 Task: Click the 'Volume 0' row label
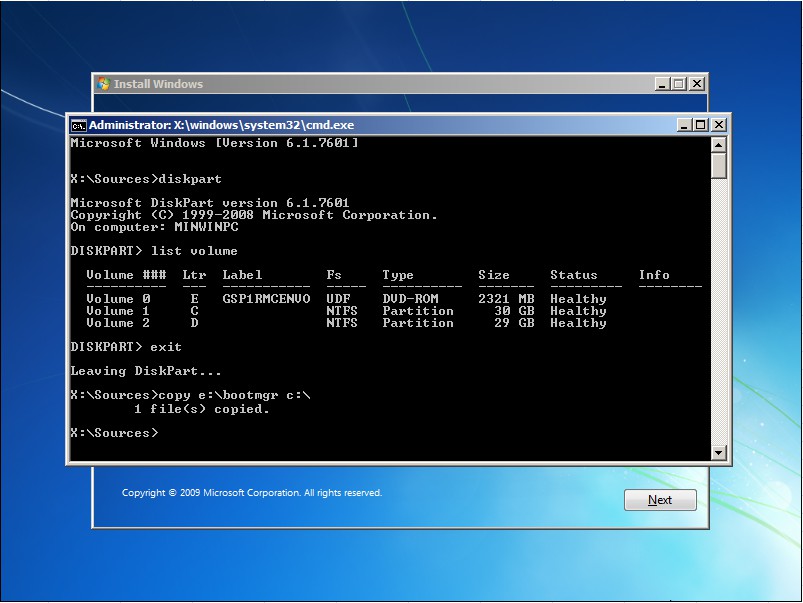[x=118, y=299]
